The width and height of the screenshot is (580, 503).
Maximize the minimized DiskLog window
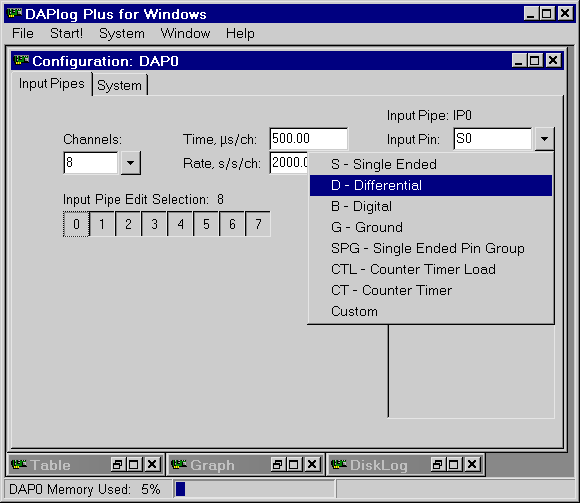[x=453, y=465]
